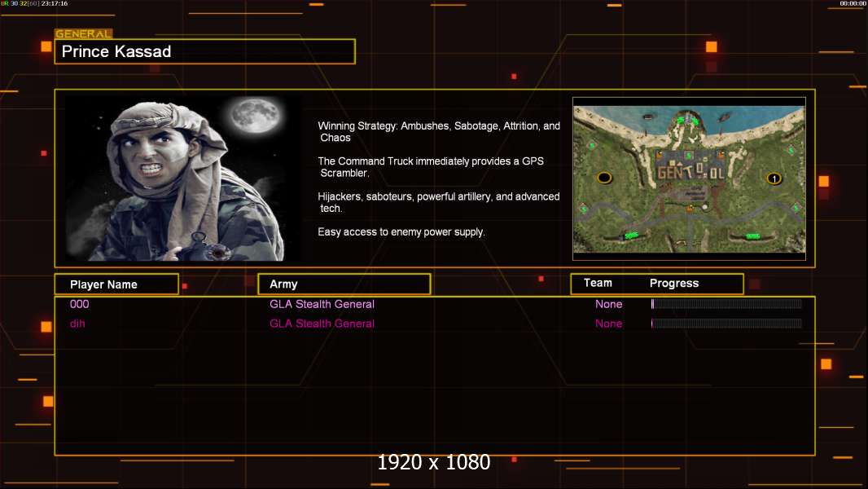Screen dimensions: 868x489
Task: Click the Team column header
Action: tap(598, 283)
